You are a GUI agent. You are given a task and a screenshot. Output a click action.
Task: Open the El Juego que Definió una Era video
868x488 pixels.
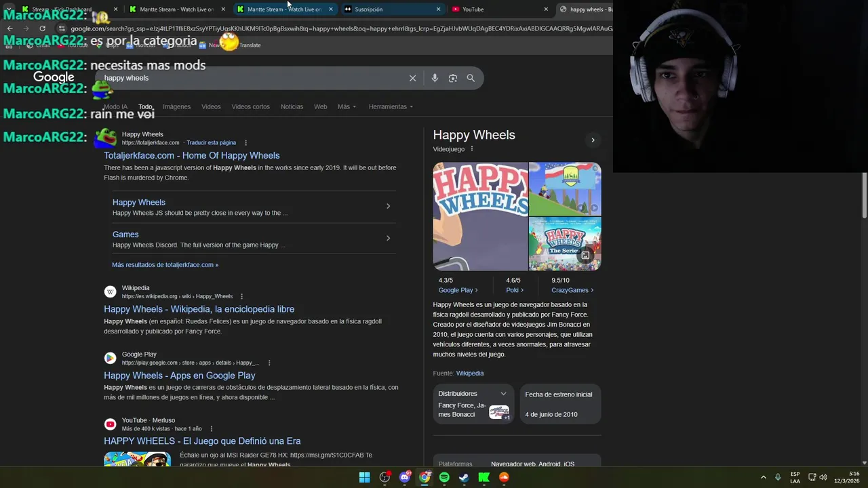[202, 441]
